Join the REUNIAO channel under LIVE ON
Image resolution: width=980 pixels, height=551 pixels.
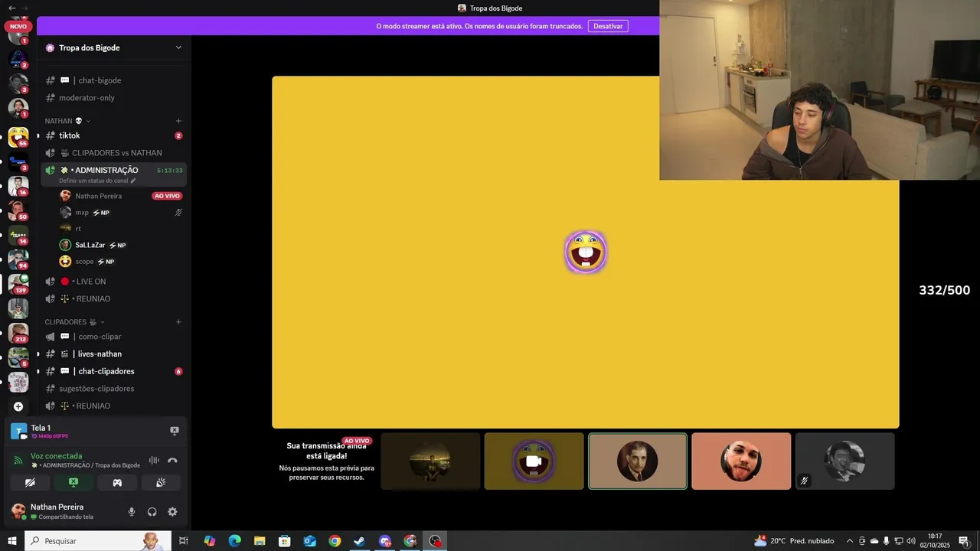[113, 298]
